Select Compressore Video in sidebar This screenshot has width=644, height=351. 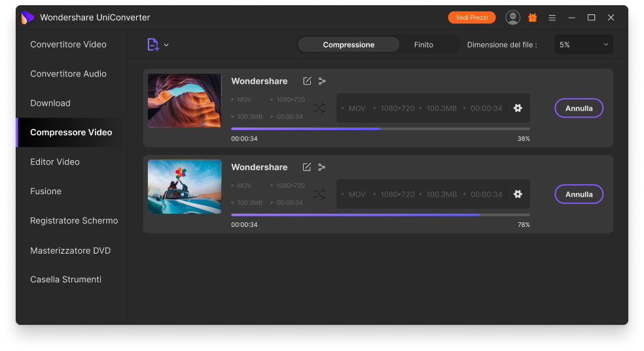pos(71,133)
